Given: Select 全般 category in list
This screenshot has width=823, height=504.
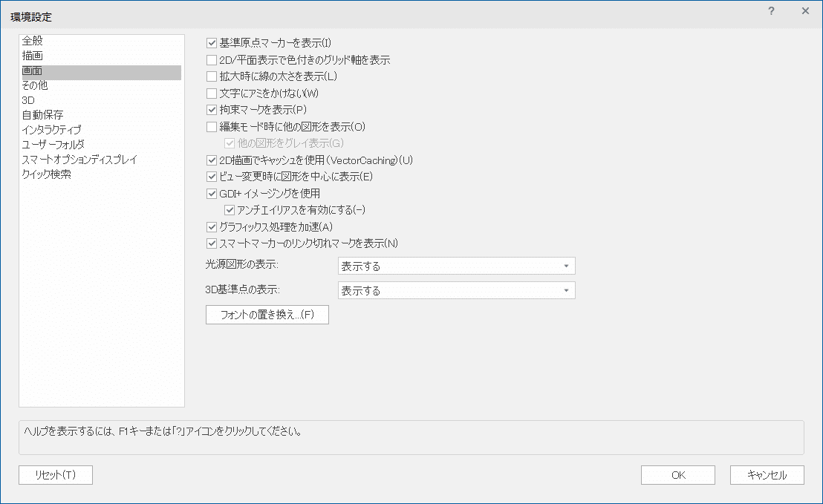Looking at the screenshot, I should tap(101, 41).
